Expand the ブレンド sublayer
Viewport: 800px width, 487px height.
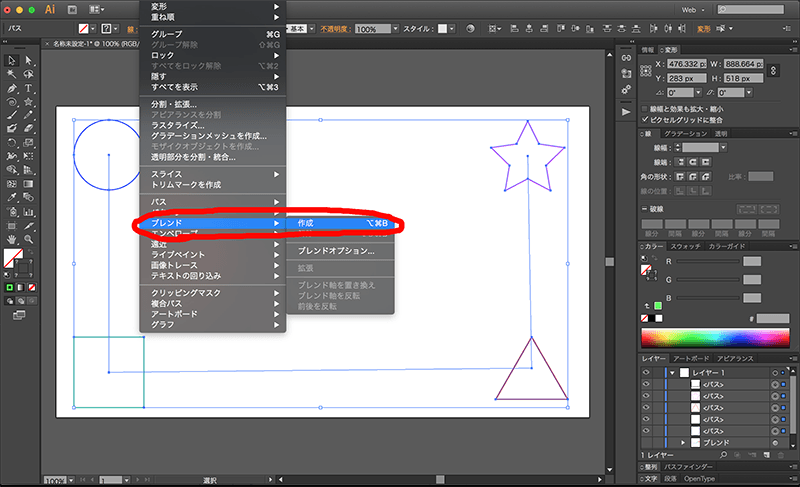(x=683, y=443)
